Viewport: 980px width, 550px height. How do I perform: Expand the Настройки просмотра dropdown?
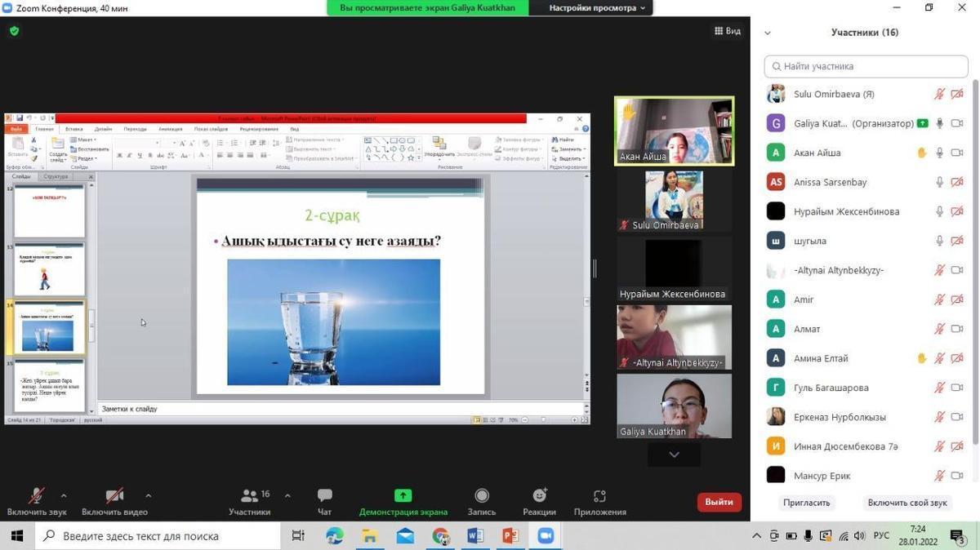point(597,8)
